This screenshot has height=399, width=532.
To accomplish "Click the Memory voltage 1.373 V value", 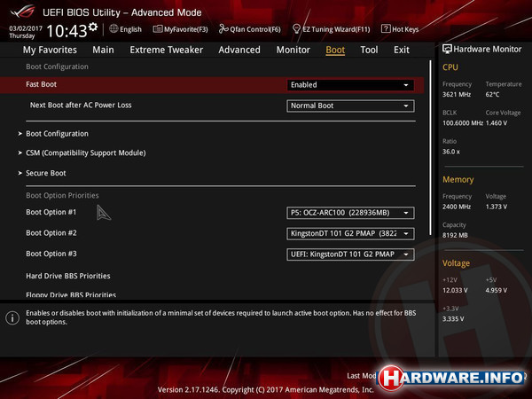I will (496, 207).
